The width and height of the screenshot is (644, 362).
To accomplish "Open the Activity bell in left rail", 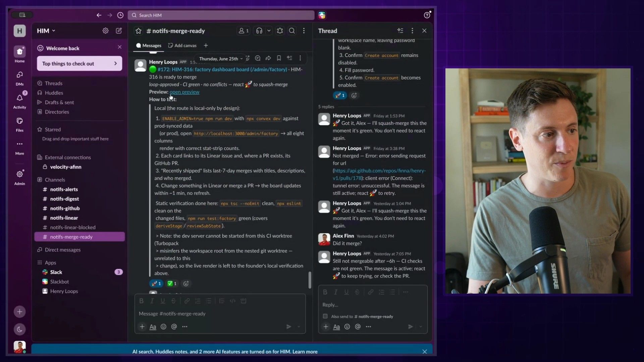I will (19, 101).
